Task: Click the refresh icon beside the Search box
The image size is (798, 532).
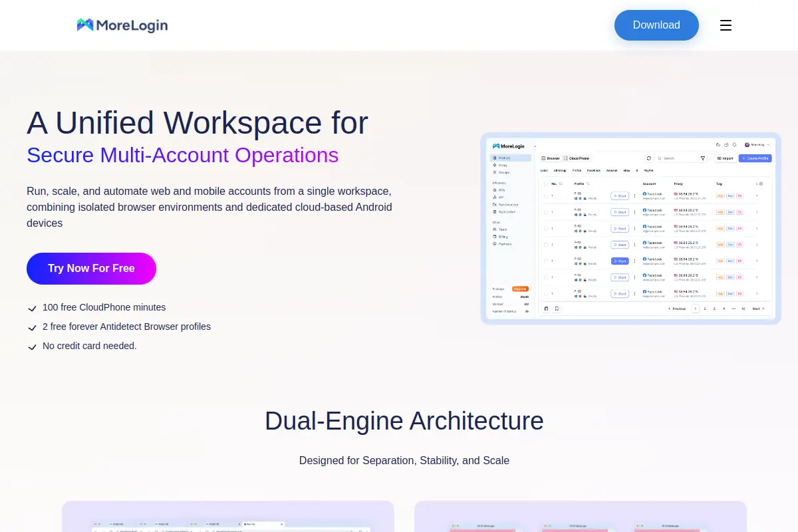Action: point(649,158)
